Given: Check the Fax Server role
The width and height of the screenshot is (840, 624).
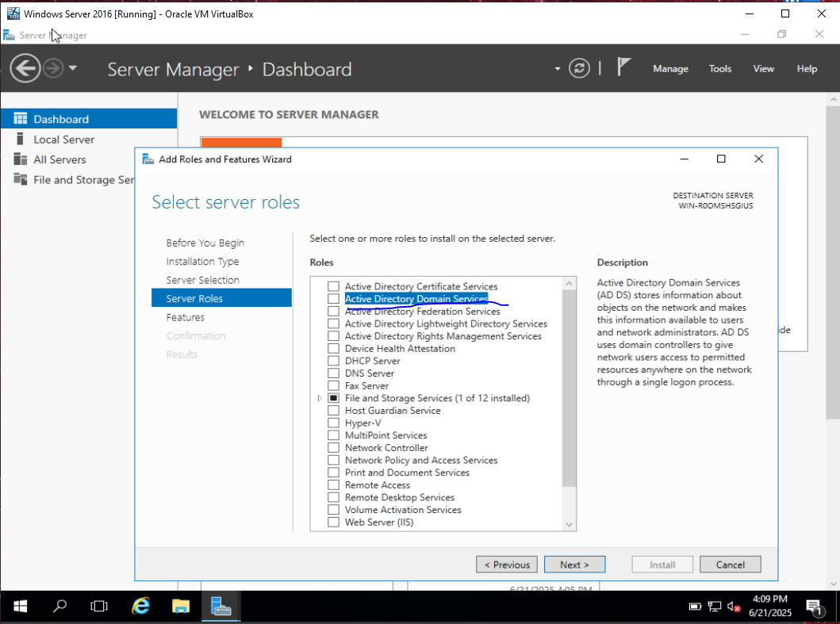Looking at the screenshot, I should (333, 385).
